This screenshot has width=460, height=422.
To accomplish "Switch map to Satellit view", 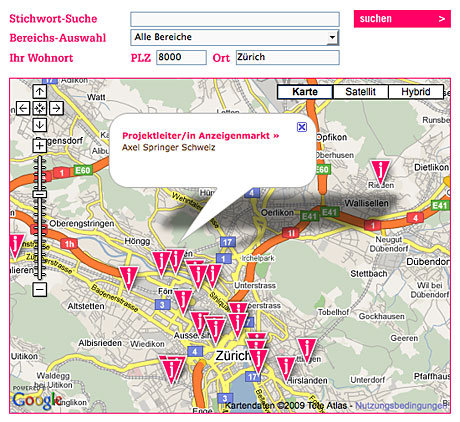I will (361, 92).
